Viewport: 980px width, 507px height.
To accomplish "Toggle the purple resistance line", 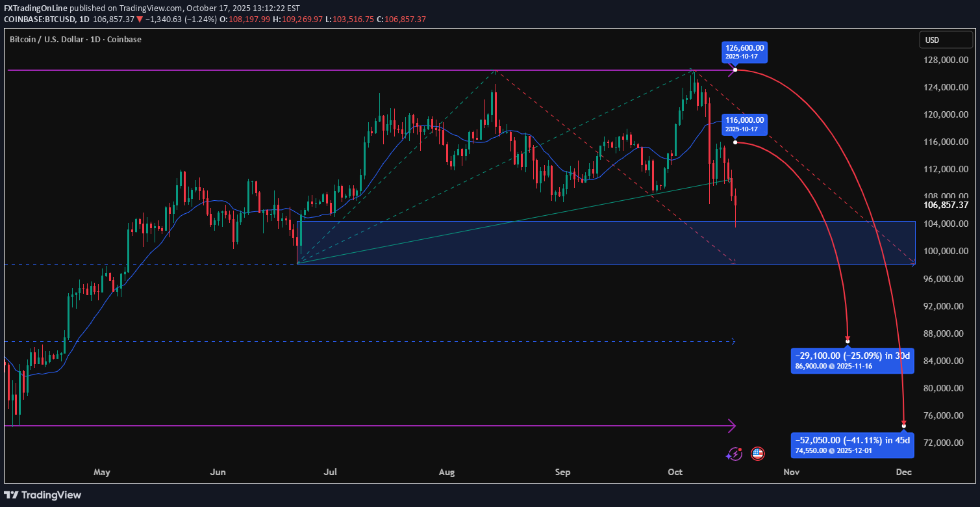I will point(325,70).
